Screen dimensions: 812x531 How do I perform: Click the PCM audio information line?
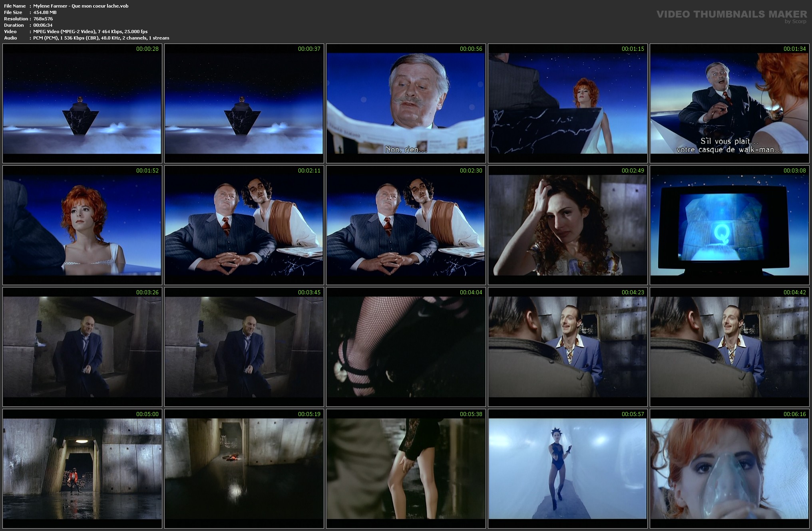(x=101, y=38)
